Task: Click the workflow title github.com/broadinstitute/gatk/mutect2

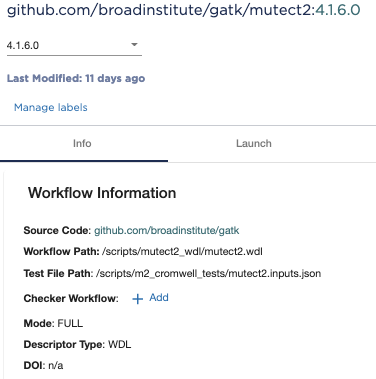Action: [x=161, y=10]
